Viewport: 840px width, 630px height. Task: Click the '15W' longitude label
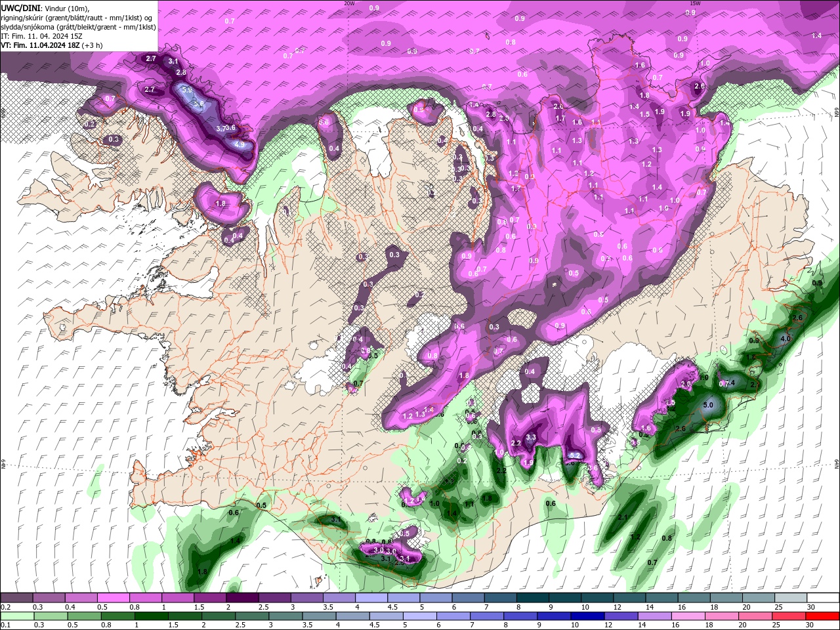coord(695,3)
